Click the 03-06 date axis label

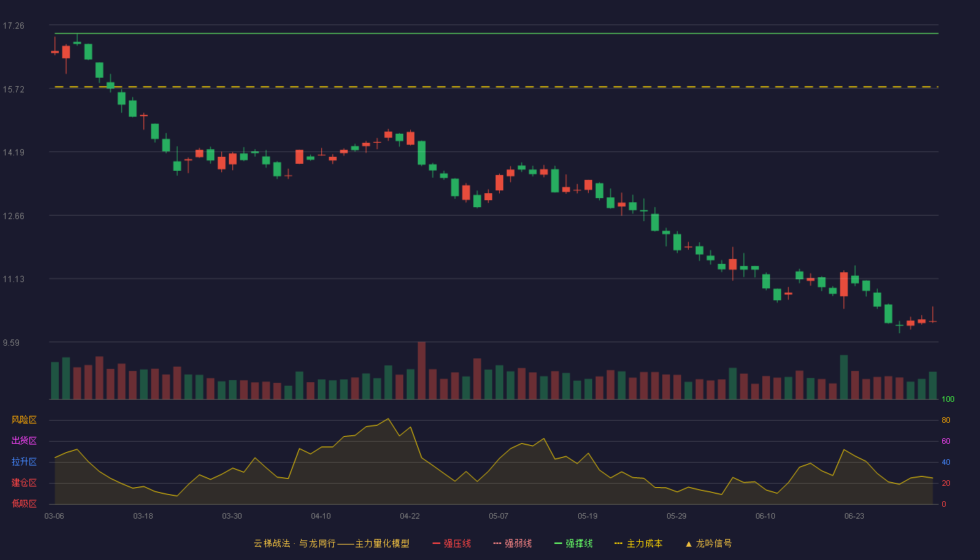pyautogui.click(x=54, y=516)
